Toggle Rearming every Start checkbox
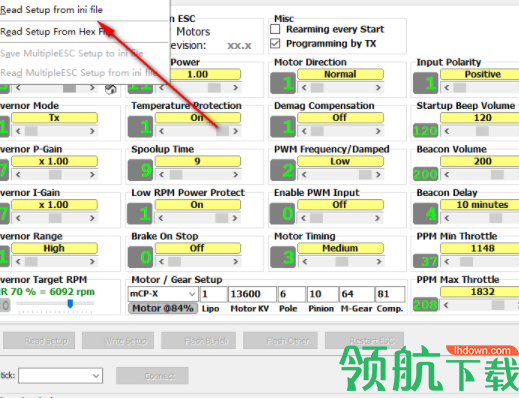 pyautogui.click(x=275, y=29)
